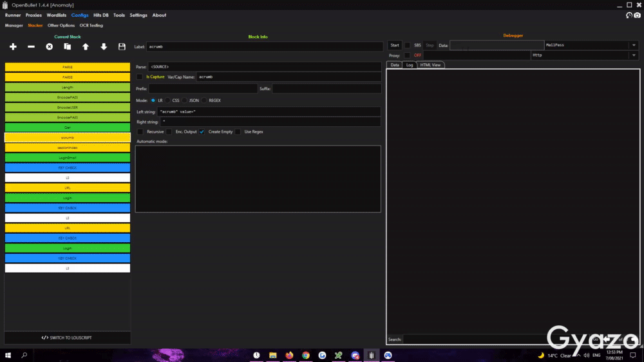Save the config using floppy disk icon
Image resolution: width=644 pixels, height=362 pixels.
pyautogui.click(x=122, y=47)
